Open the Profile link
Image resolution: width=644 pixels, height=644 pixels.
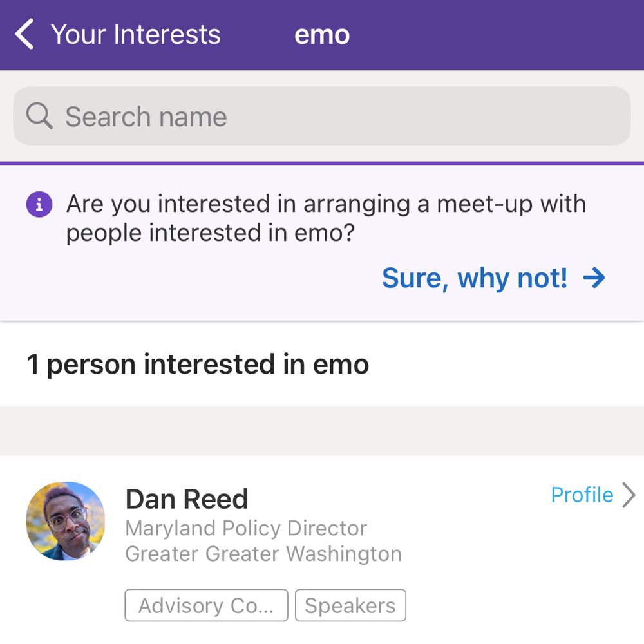[x=582, y=495]
